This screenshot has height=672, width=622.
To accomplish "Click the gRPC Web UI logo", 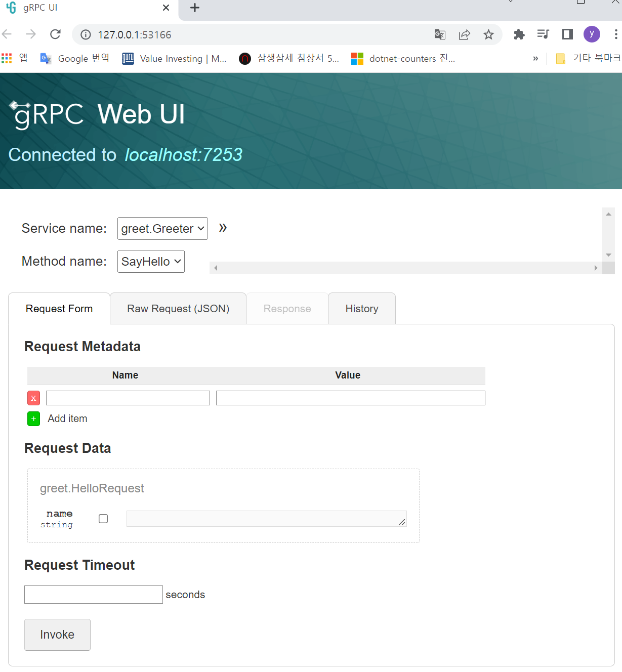I will (x=97, y=115).
